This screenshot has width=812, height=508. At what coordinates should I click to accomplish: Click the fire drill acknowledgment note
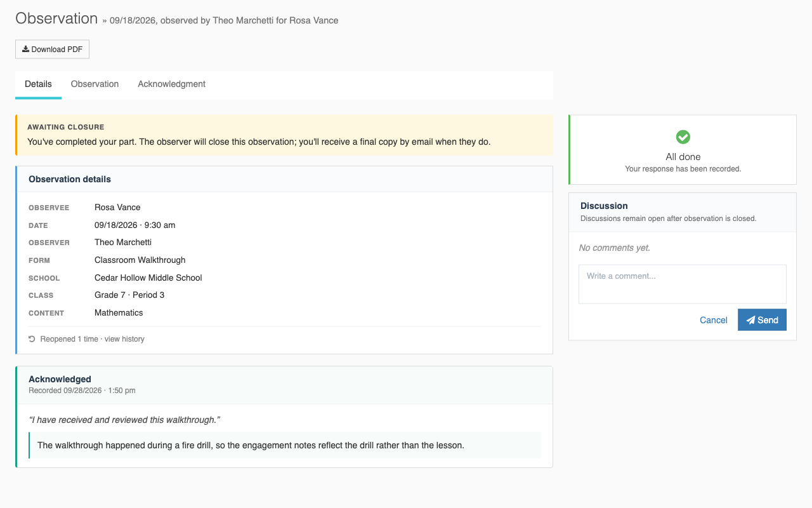click(x=285, y=445)
